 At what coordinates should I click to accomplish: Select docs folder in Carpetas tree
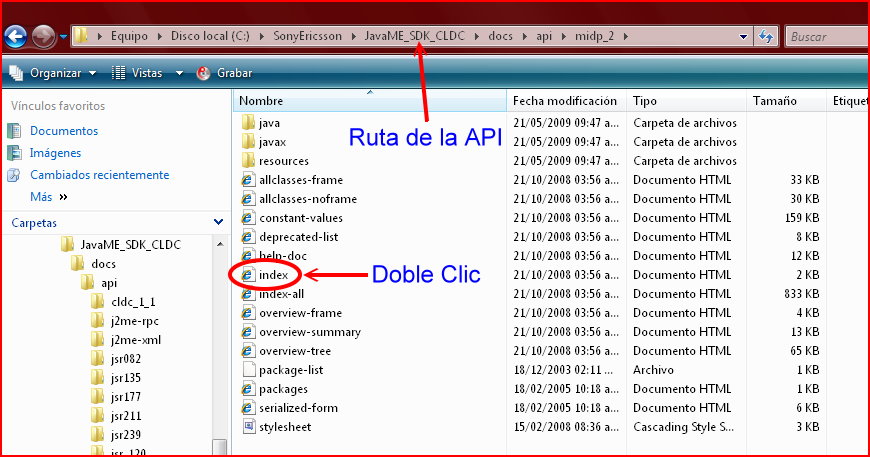(103, 263)
